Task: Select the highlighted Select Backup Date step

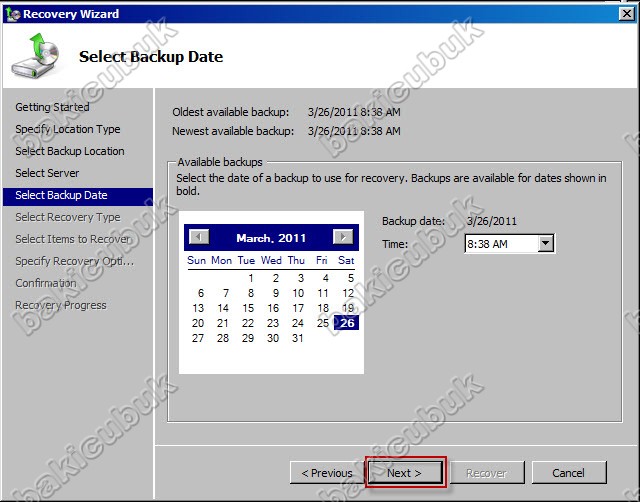Action: [x=78, y=195]
